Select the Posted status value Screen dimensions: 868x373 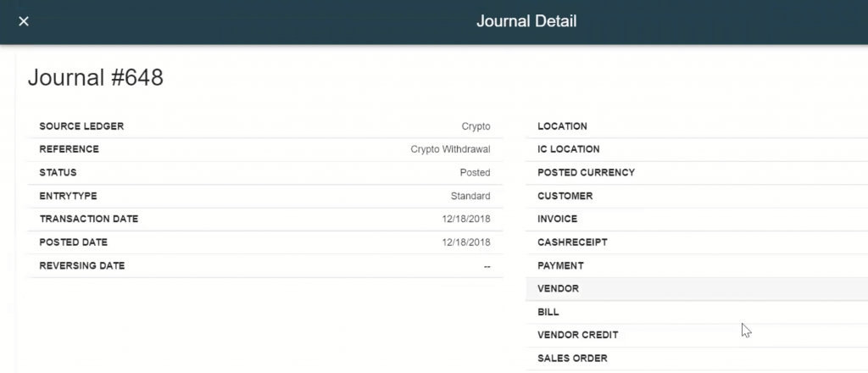pos(475,173)
